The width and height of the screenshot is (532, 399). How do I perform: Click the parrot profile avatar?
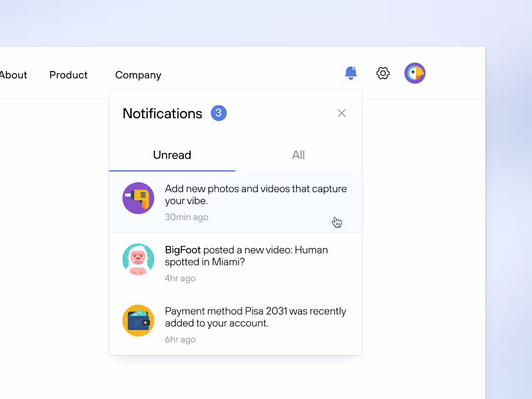click(x=415, y=73)
